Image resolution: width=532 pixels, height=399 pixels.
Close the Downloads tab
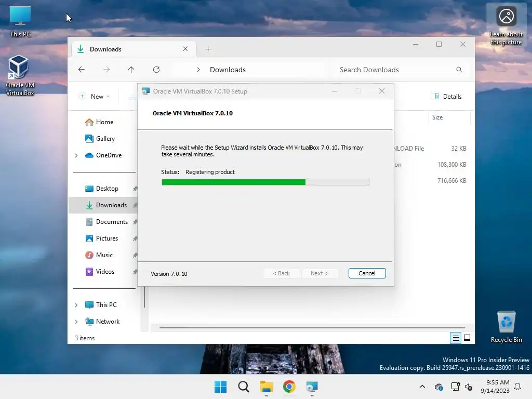point(185,49)
